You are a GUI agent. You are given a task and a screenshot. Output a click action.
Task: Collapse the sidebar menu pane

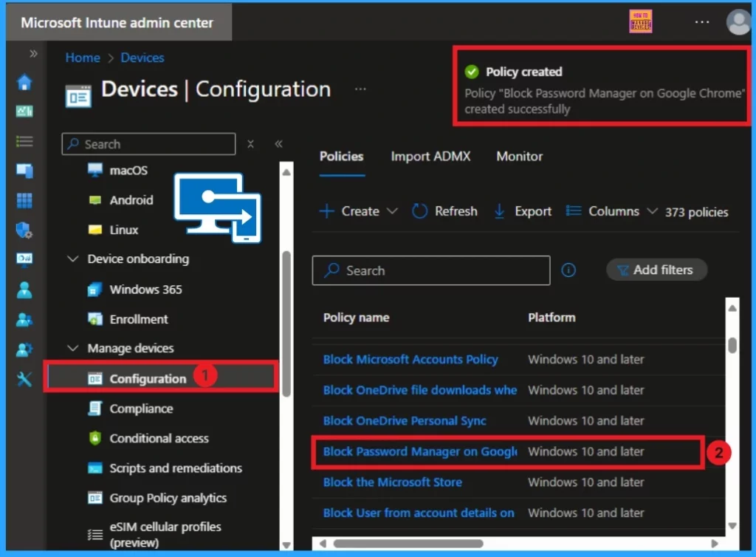(x=278, y=144)
